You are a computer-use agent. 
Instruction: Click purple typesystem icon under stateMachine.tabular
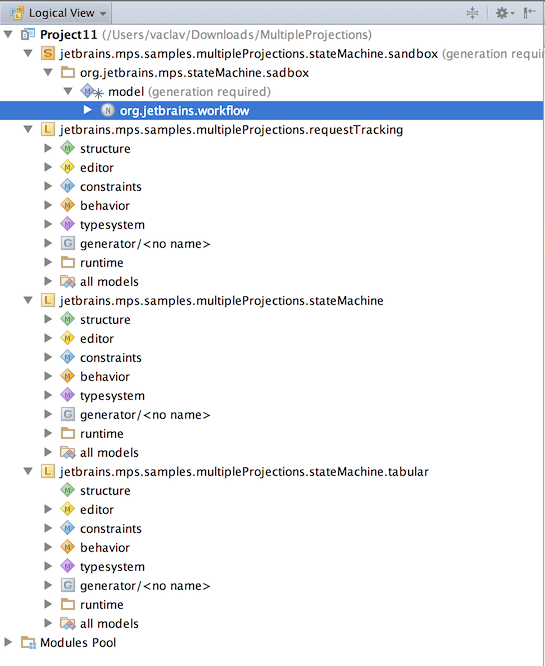tap(67, 566)
